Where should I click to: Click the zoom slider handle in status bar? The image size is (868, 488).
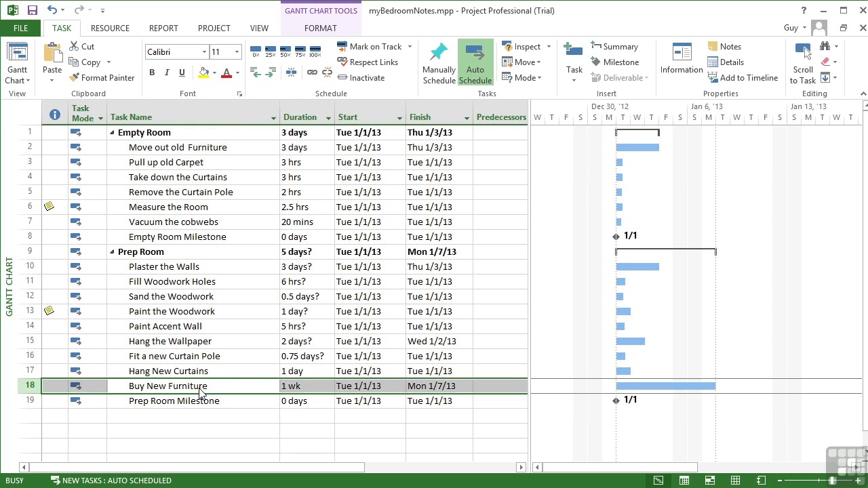[x=832, y=481]
